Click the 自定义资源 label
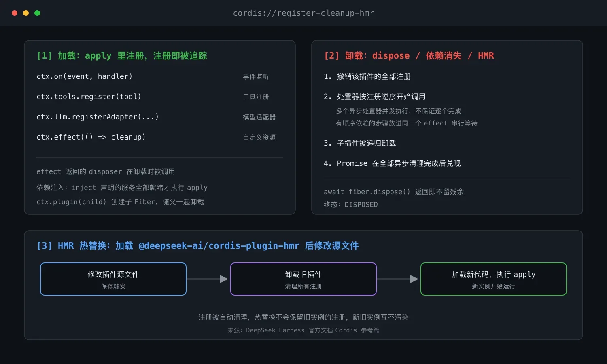This screenshot has width=607, height=364. tap(259, 137)
